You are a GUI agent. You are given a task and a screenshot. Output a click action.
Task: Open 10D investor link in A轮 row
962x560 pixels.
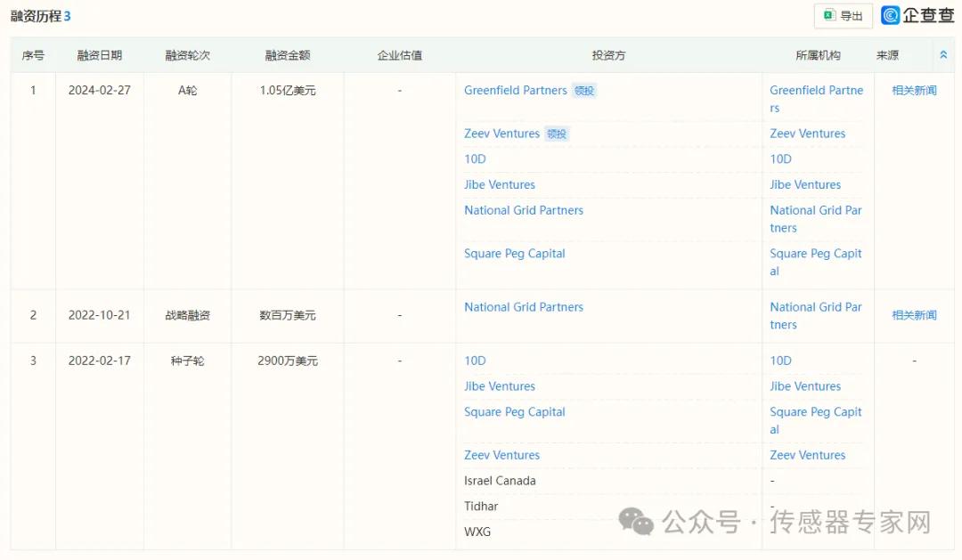(x=475, y=159)
